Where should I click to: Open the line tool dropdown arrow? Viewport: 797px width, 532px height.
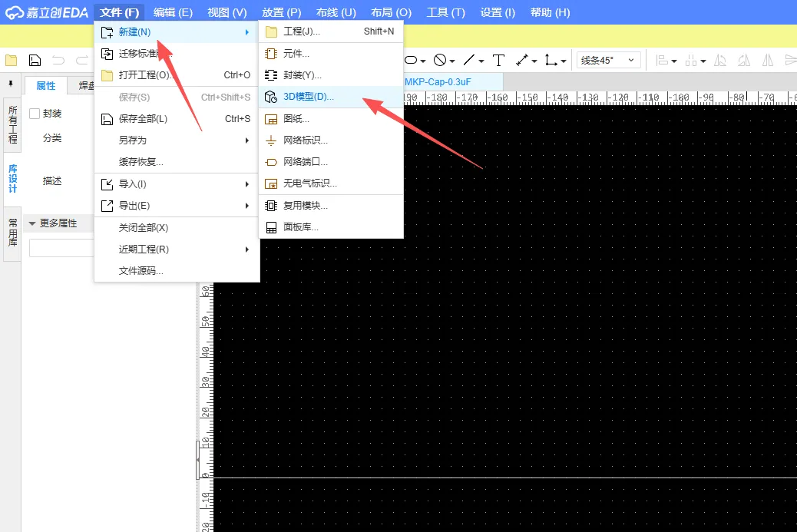click(481, 61)
